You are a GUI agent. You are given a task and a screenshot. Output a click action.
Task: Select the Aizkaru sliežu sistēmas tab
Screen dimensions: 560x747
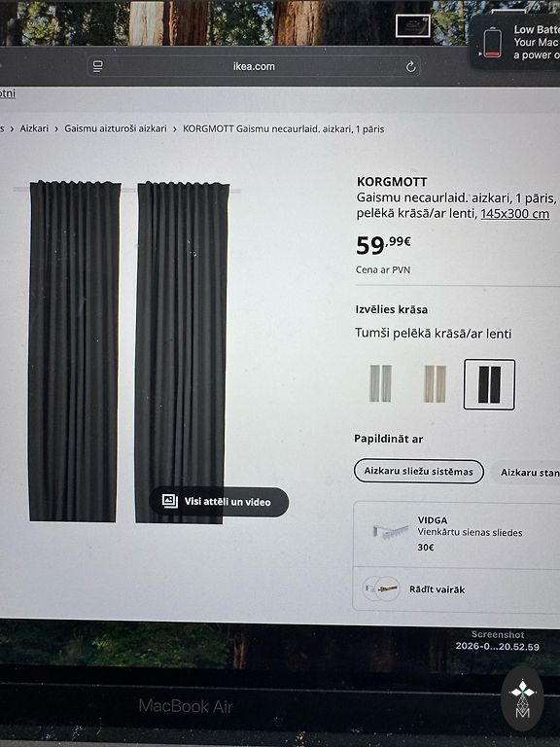pyautogui.click(x=419, y=471)
